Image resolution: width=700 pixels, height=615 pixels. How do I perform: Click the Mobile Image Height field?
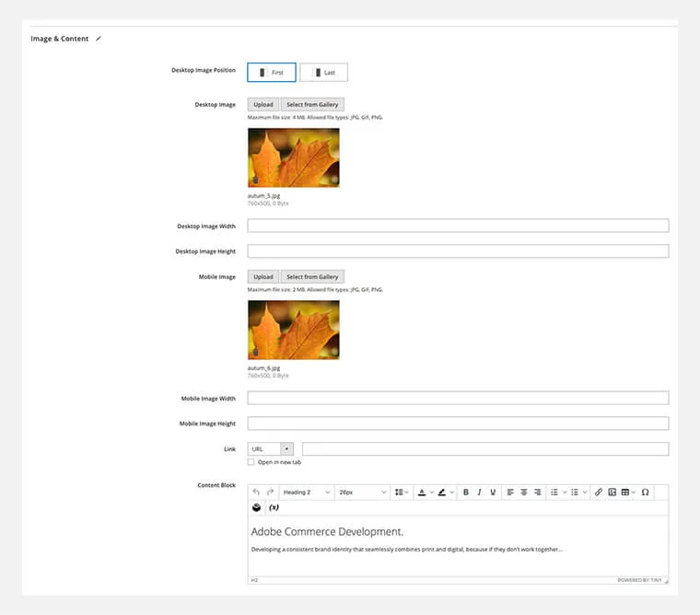tap(458, 424)
